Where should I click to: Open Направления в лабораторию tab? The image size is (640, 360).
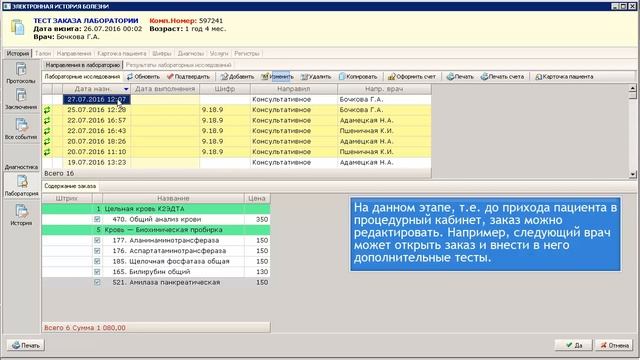point(83,65)
